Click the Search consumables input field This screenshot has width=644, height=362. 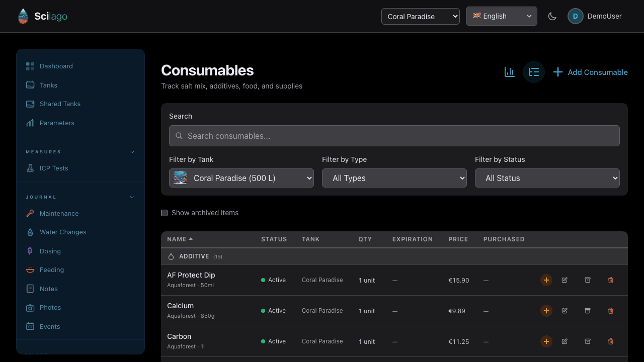394,136
